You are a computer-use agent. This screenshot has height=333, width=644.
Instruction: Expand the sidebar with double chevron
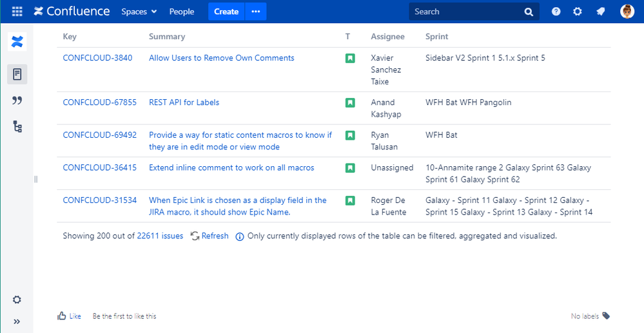coord(17,321)
